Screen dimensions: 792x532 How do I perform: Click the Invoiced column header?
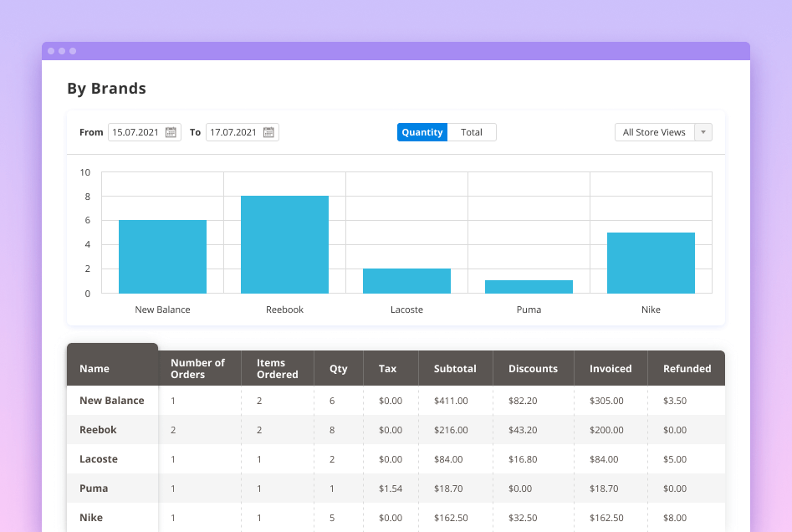pos(611,368)
